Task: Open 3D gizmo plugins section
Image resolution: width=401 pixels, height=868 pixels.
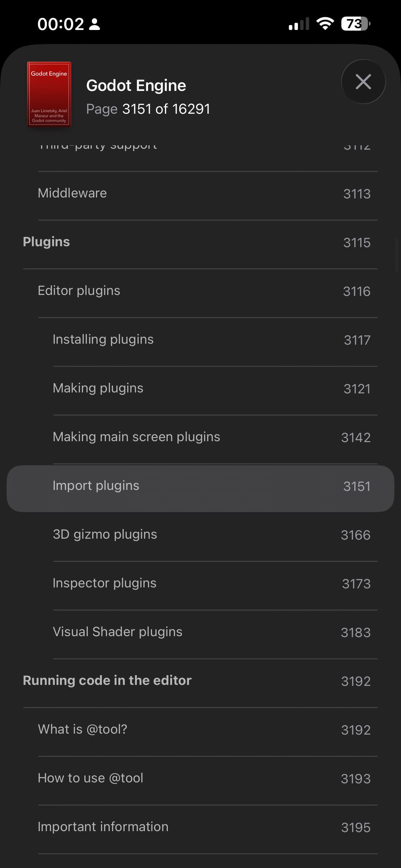Action: tap(105, 534)
